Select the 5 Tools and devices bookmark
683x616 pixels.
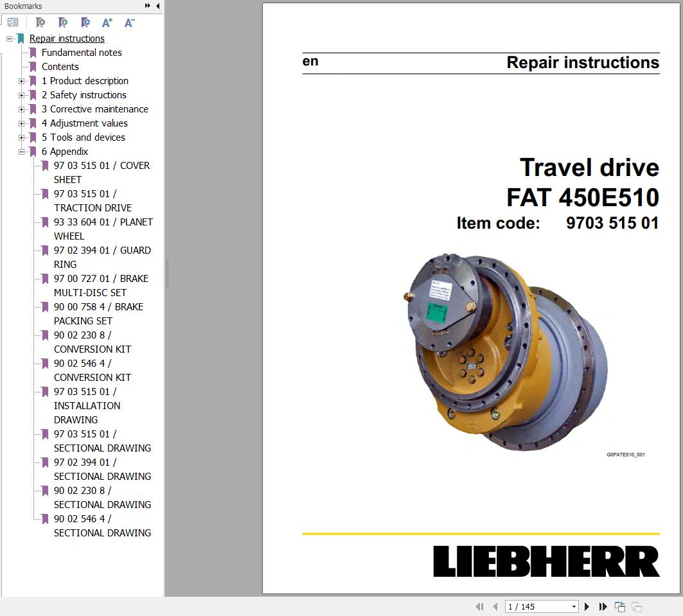pyautogui.click(x=83, y=137)
